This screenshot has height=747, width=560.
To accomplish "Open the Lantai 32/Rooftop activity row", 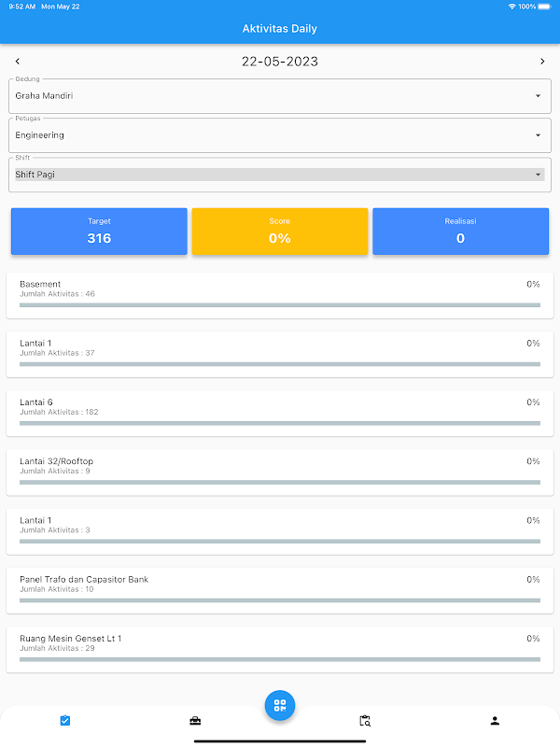I will tap(280, 472).
